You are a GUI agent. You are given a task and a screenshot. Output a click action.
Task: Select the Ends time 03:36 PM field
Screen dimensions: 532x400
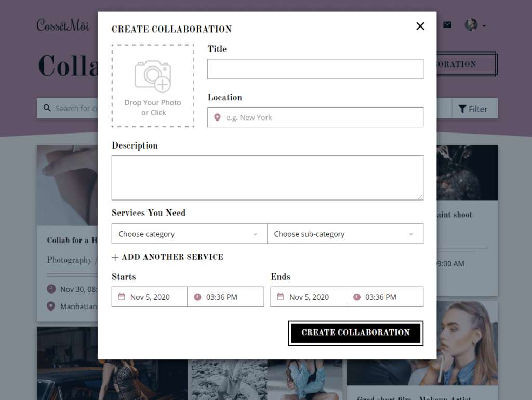(x=385, y=297)
